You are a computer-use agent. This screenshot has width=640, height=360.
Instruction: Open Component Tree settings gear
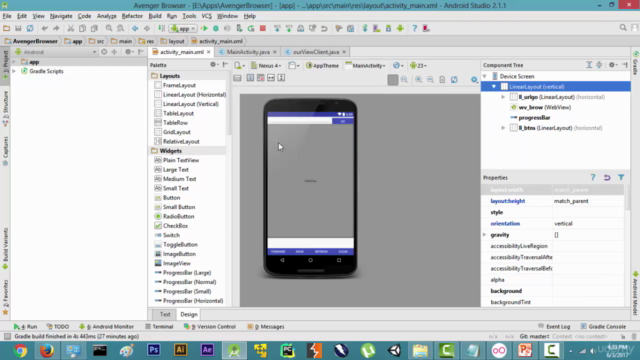[612, 65]
